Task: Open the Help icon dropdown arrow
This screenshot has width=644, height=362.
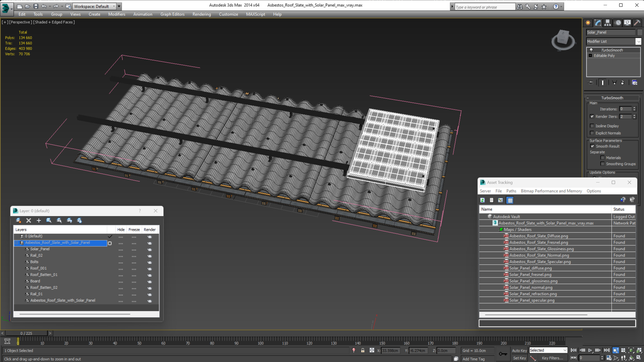Action: [562, 7]
